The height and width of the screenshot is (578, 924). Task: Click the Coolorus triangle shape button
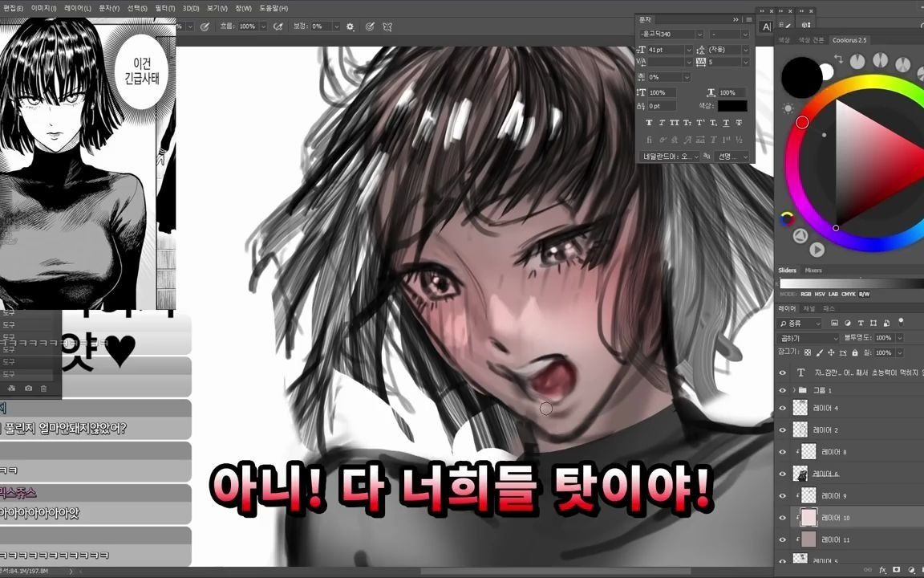800,236
